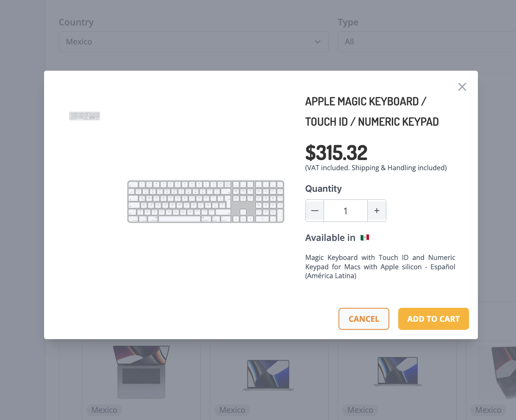
Task: Click the $315.32 price text
Action: point(336,152)
